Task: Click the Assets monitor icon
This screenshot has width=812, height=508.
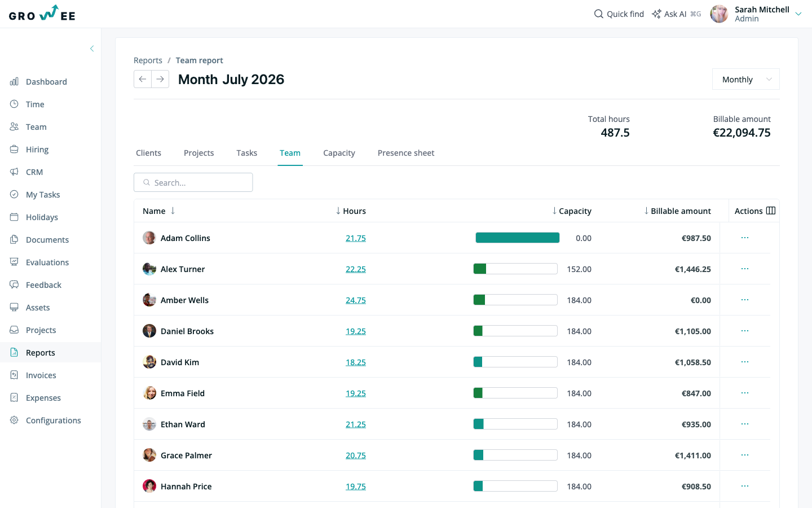Action: 14,308
